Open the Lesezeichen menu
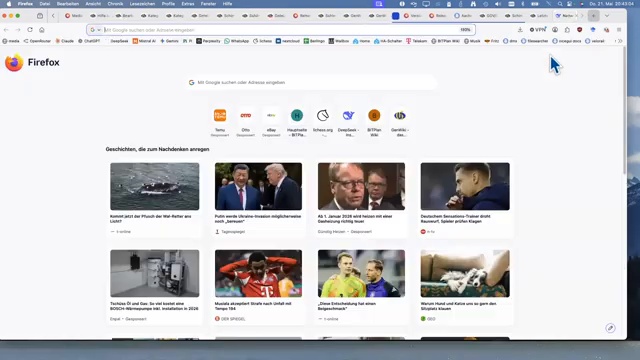 tap(142, 4)
